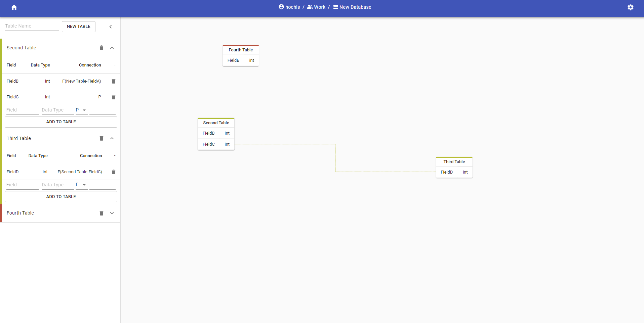
Task: Select the Third Table sidebar header
Action: pos(61,138)
